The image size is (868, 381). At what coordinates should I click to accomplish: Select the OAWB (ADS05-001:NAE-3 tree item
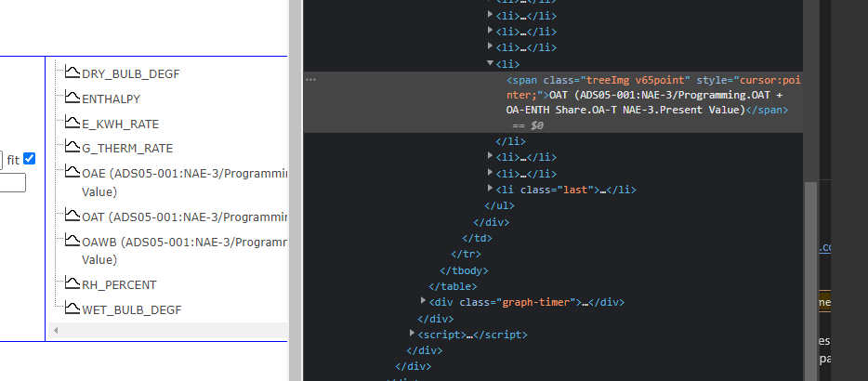click(185, 251)
